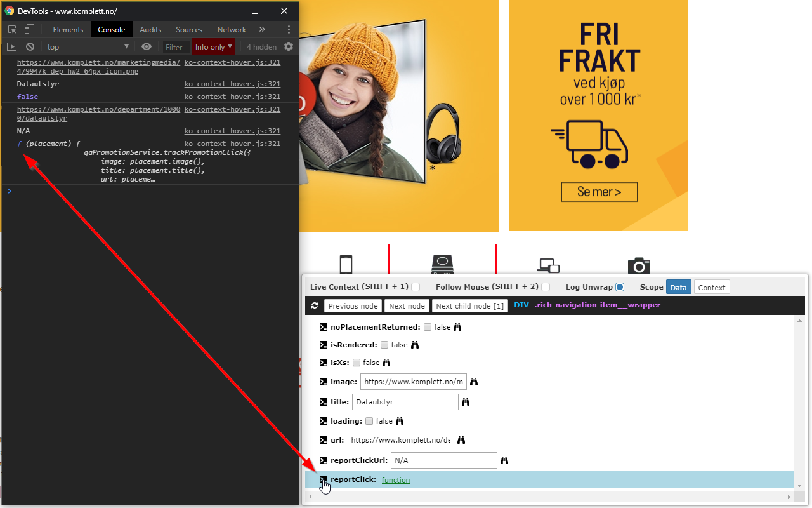Click the 'function' link for reportClick
812x508 pixels.
(396, 480)
